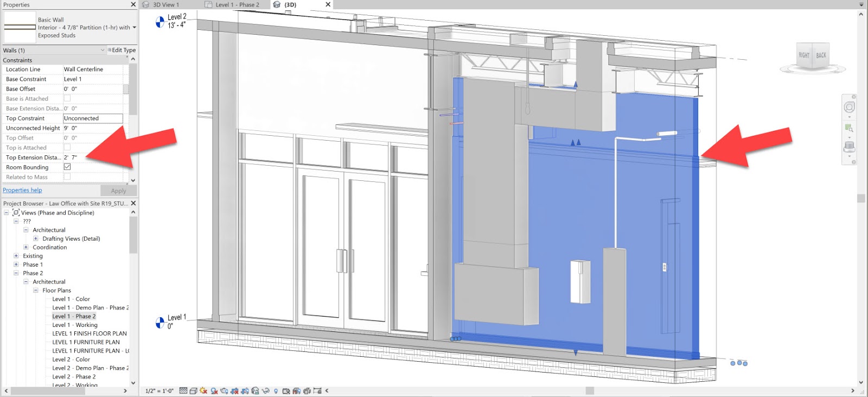Click the Sun Path off icon
868x397 pixels.
pyautogui.click(x=203, y=390)
